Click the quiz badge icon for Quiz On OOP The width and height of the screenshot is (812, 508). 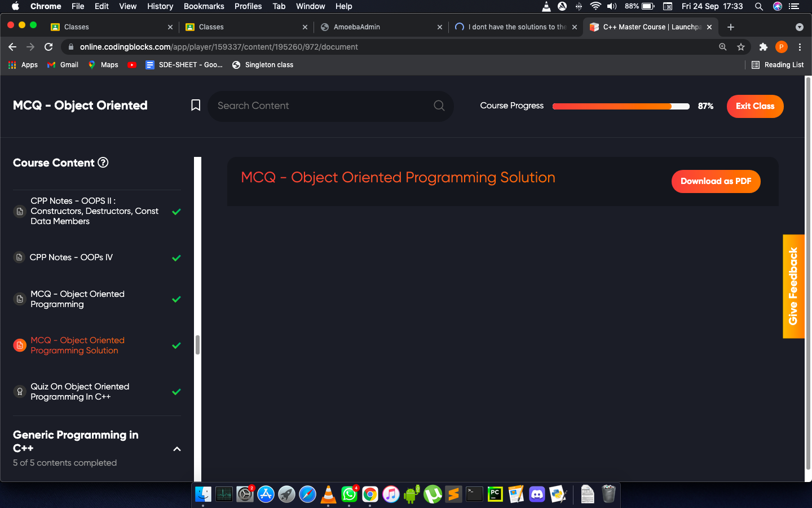20,392
